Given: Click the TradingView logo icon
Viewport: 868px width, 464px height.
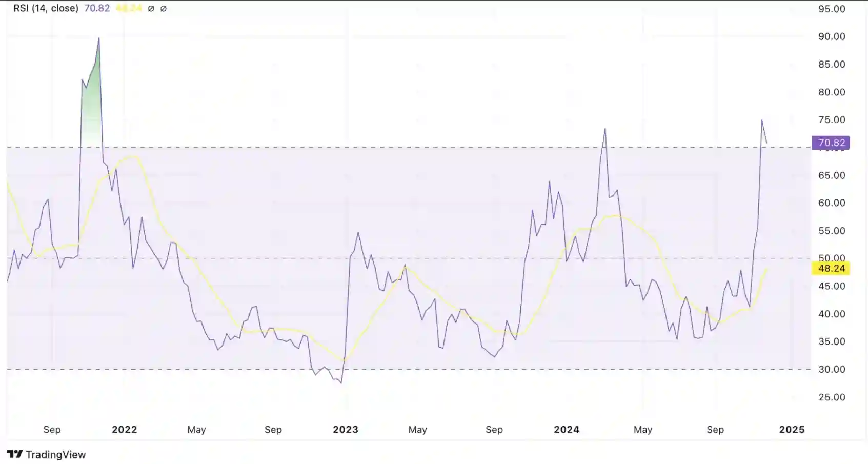Looking at the screenshot, I should tap(14, 455).
